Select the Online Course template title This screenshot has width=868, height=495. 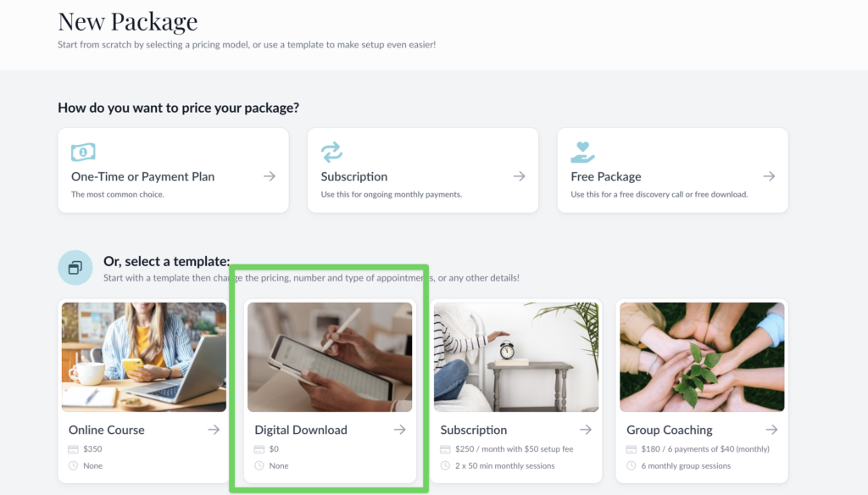click(x=107, y=430)
